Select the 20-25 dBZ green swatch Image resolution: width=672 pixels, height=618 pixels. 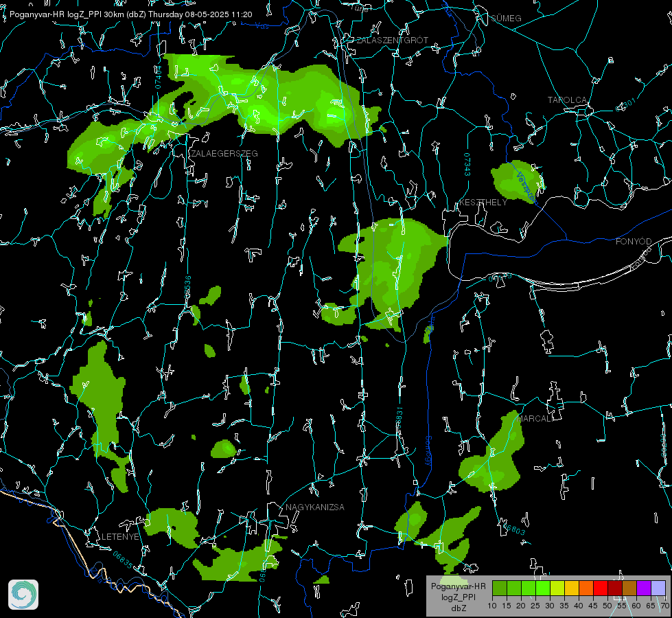coord(529,588)
